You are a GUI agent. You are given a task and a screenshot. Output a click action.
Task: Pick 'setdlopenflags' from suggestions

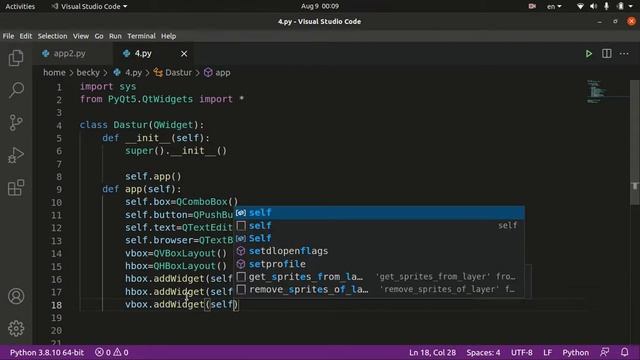[379, 251]
